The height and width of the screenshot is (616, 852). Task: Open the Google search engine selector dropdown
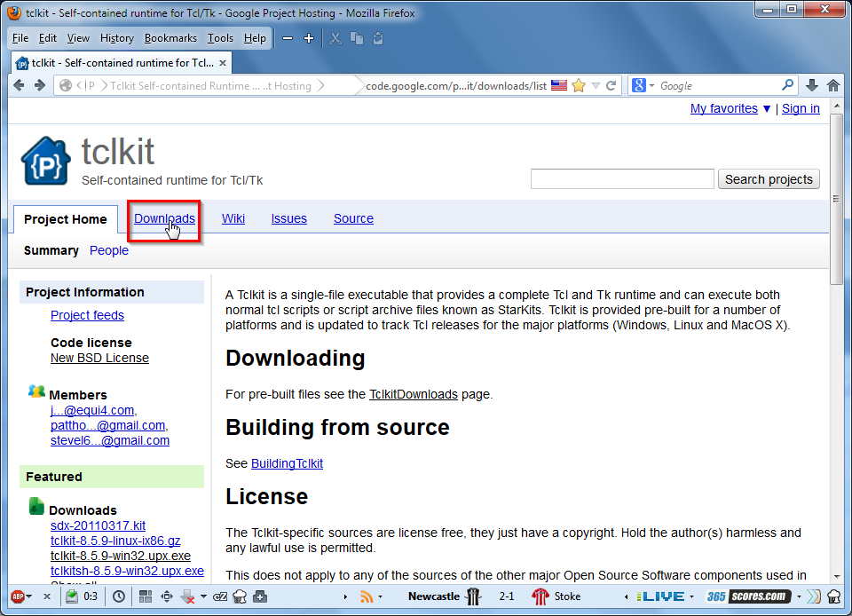(643, 85)
